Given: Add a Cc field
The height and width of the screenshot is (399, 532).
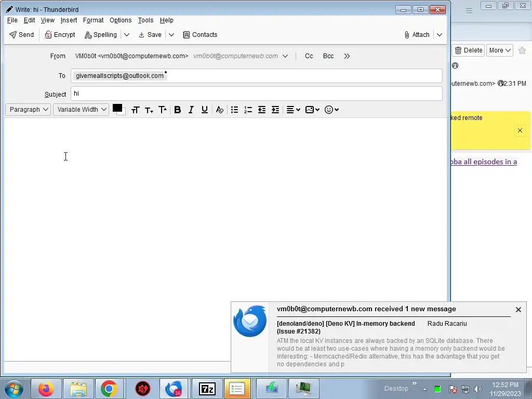Looking at the screenshot, I should [x=309, y=56].
